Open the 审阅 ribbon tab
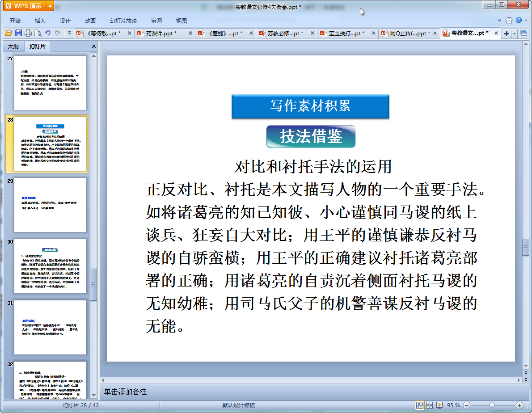The width and height of the screenshot is (532, 413). tap(156, 21)
